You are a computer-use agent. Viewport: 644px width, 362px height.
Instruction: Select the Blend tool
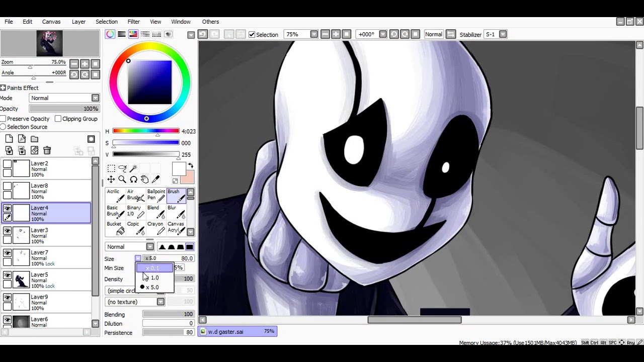pos(156,212)
